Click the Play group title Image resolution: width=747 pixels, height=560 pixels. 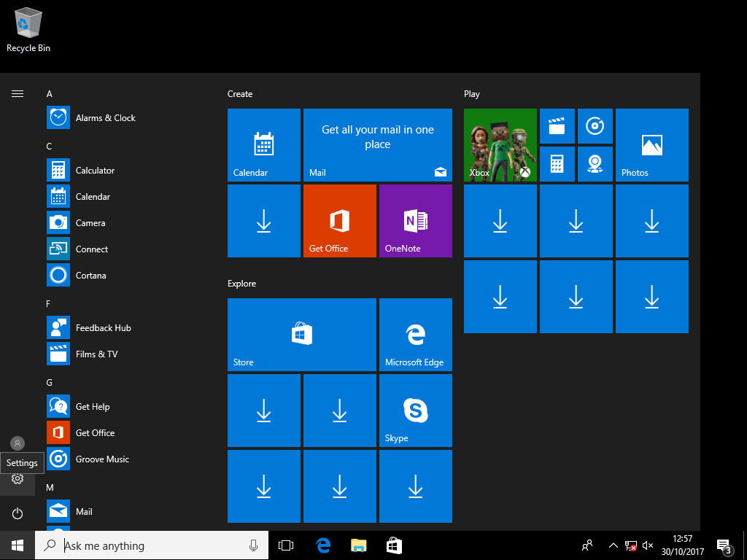tap(472, 94)
